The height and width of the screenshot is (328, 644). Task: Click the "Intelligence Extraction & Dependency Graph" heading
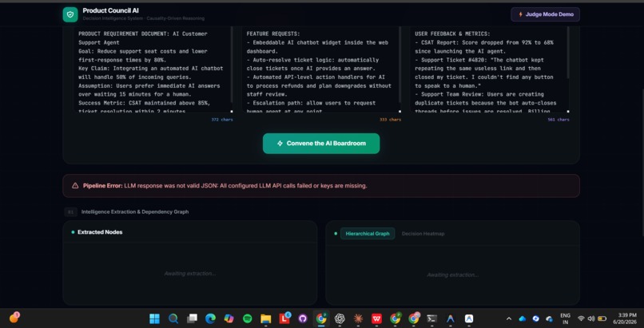(135, 212)
